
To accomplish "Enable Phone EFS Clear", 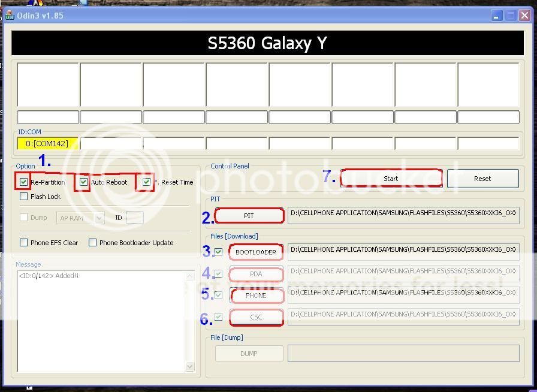I will pos(23,243).
